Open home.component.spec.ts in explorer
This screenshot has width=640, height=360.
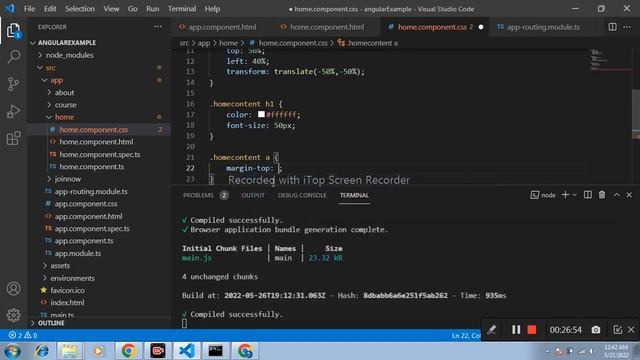click(x=100, y=154)
